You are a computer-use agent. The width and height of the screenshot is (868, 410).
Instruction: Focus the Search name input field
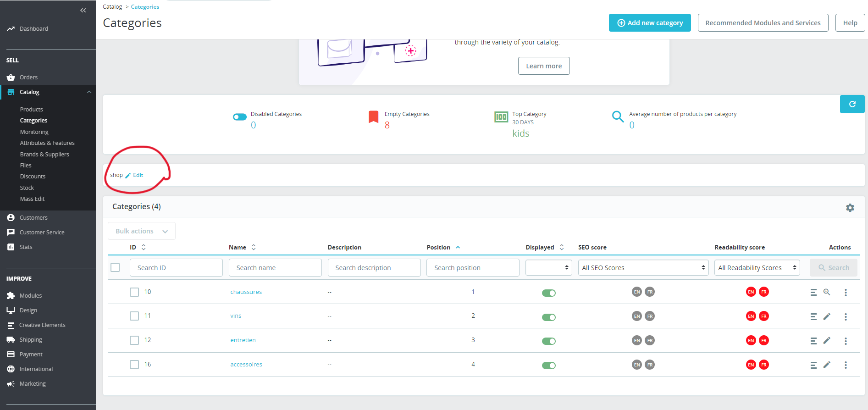coord(275,268)
